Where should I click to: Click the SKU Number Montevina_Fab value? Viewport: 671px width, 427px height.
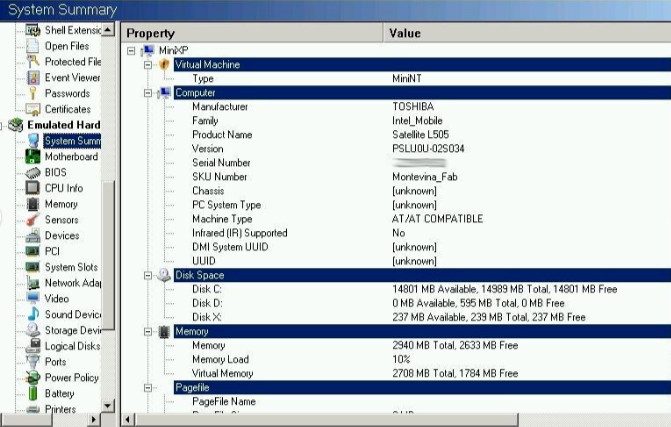click(425, 177)
